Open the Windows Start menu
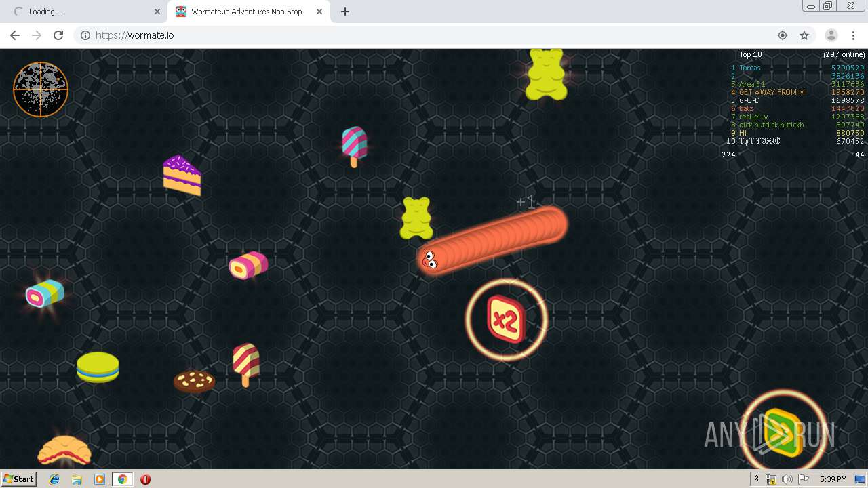Viewport: 868px width, 488px height. (19, 479)
